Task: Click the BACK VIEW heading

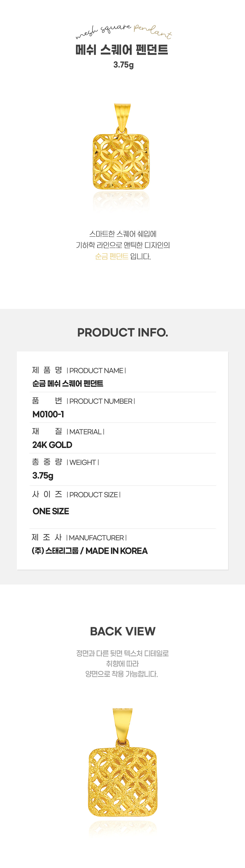Action: click(122, 631)
